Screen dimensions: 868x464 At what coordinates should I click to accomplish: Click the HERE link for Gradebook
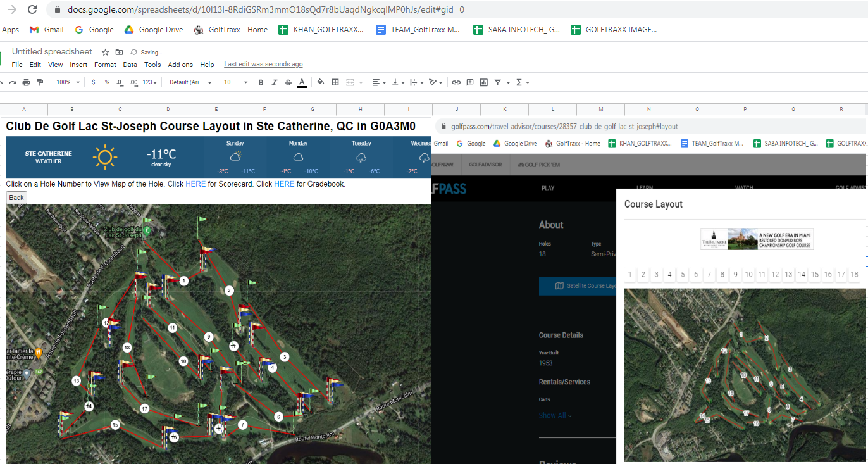point(284,184)
